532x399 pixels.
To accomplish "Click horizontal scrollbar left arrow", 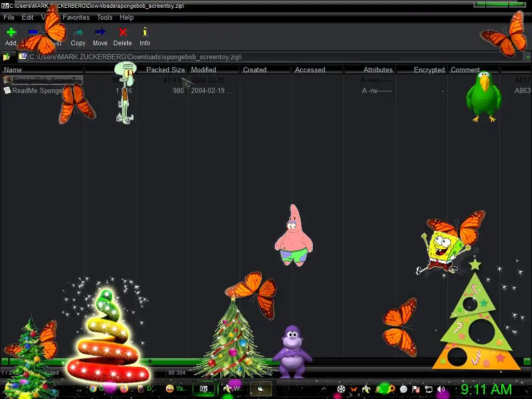I will 5,362.
